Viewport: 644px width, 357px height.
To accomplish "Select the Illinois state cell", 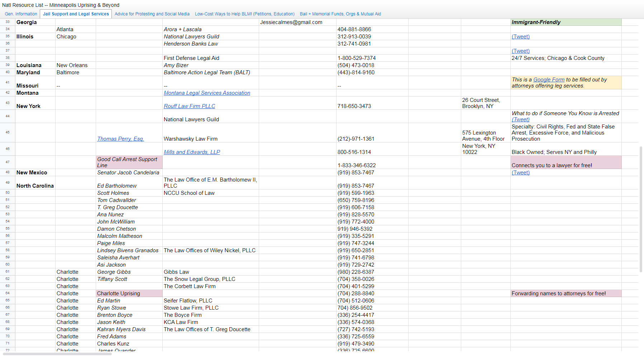I will point(35,37).
